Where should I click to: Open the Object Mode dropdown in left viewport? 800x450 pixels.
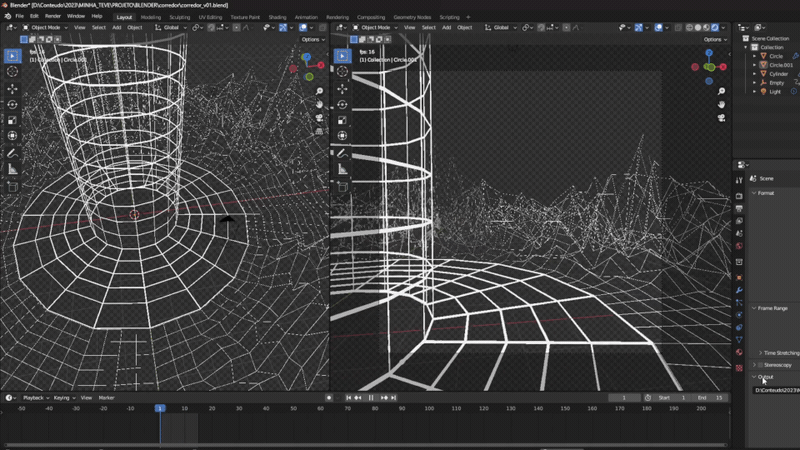45,28
